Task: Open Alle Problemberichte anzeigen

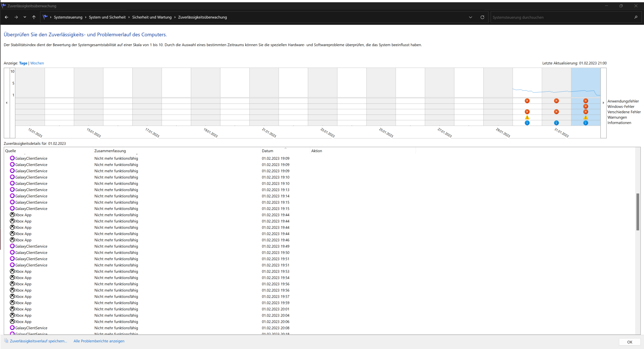Action: [x=99, y=341]
